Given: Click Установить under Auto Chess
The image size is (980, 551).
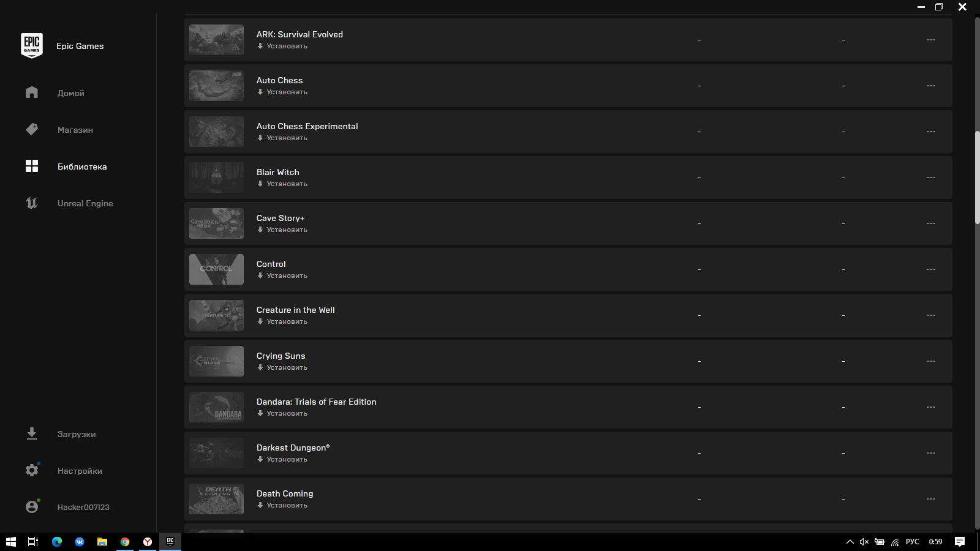Looking at the screenshot, I should tap(282, 92).
